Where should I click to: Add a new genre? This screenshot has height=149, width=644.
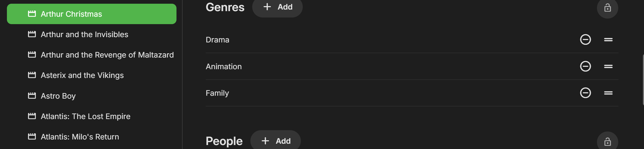[x=277, y=7]
